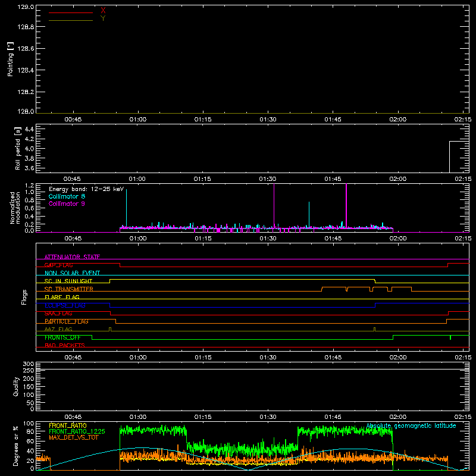This screenshot has height=476, width=476.
Task: Select the red X legend label
Action: click(x=103, y=11)
